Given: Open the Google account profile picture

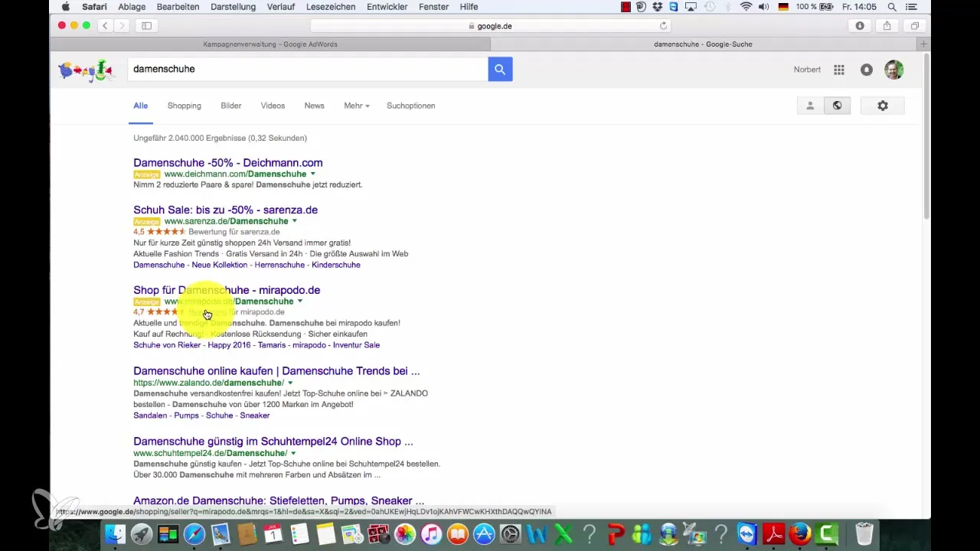Looking at the screenshot, I should pyautogui.click(x=893, y=70).
